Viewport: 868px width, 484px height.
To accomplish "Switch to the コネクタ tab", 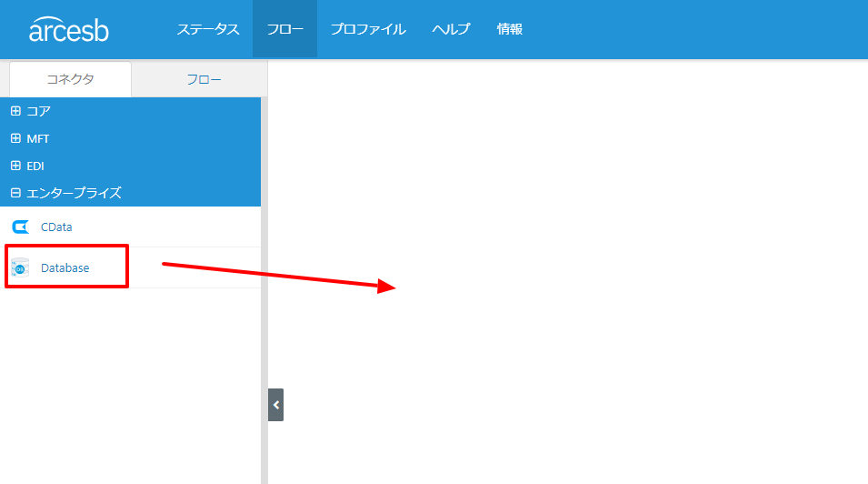I will point(70,79).
